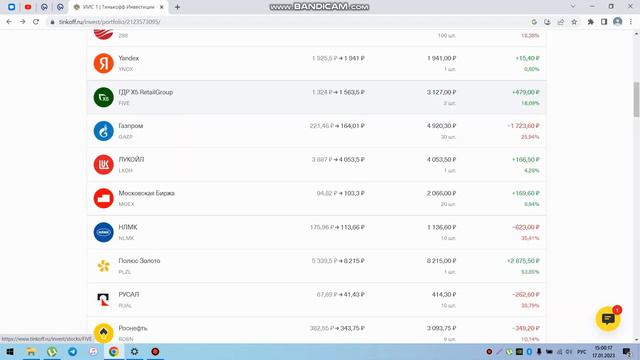Switch to the pinned YouTube tab
This screenshot has width=640, height=360.
coord(28,7)
